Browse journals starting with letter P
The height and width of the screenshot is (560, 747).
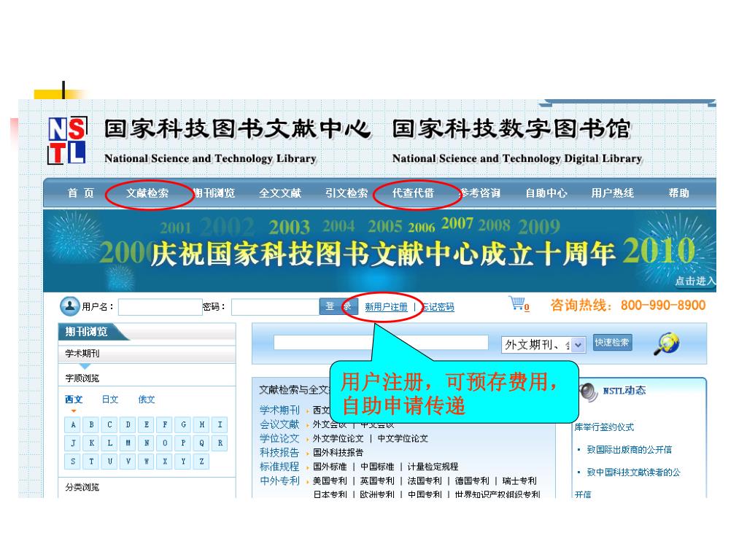point(183,443)
